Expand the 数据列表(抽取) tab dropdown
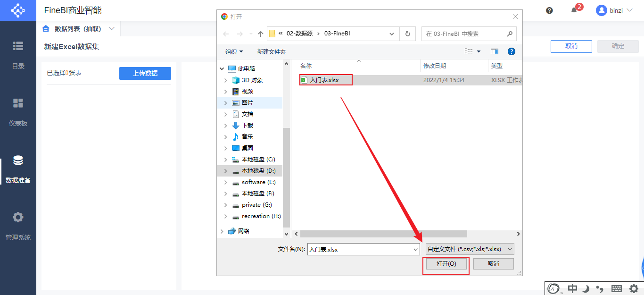Image resolution: width=644 pixels, height=295 pixels. (x=112, y=29)
